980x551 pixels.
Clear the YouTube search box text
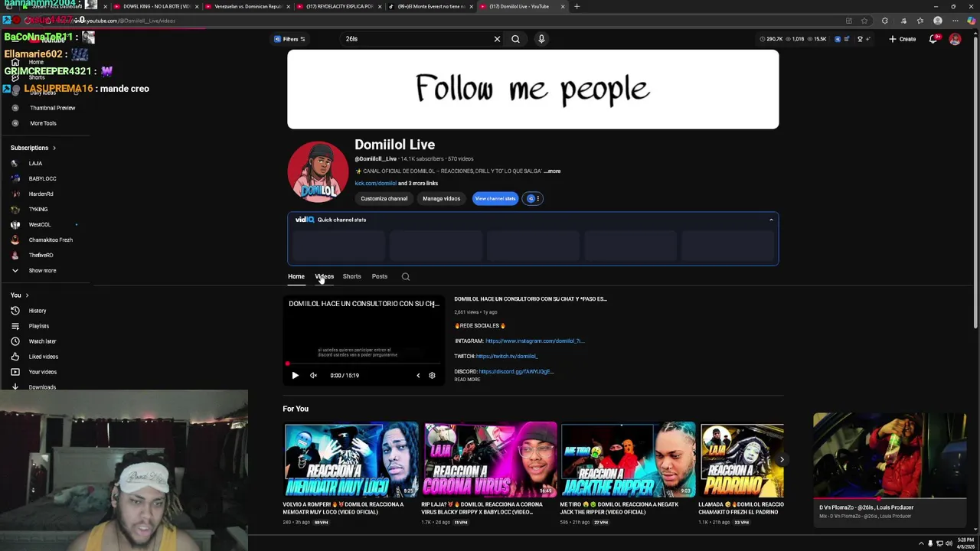(x=497, y=39)
